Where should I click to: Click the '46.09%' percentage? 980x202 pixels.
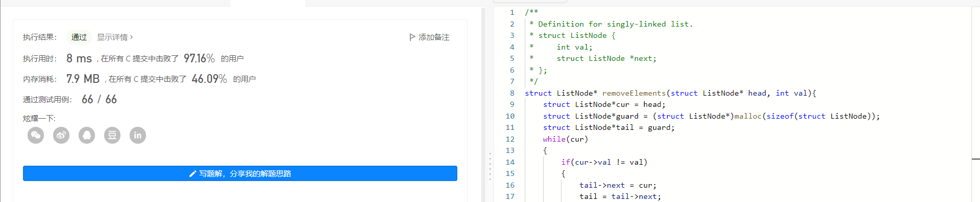point(209,79)
